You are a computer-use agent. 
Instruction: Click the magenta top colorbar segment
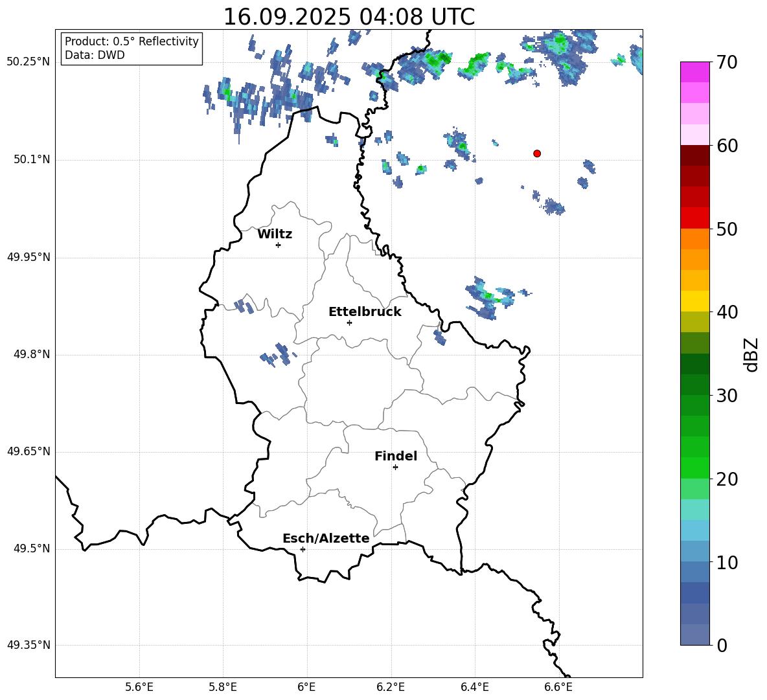pos(695,73)
